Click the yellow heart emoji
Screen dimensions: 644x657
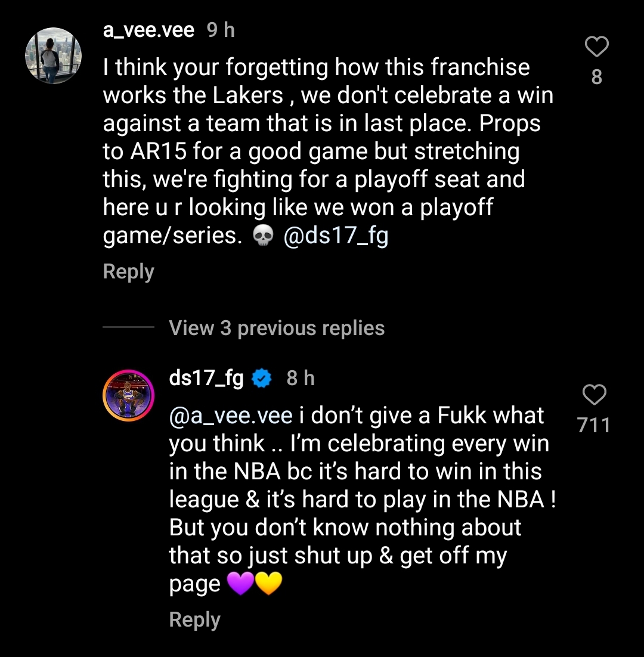pos(268,585)
